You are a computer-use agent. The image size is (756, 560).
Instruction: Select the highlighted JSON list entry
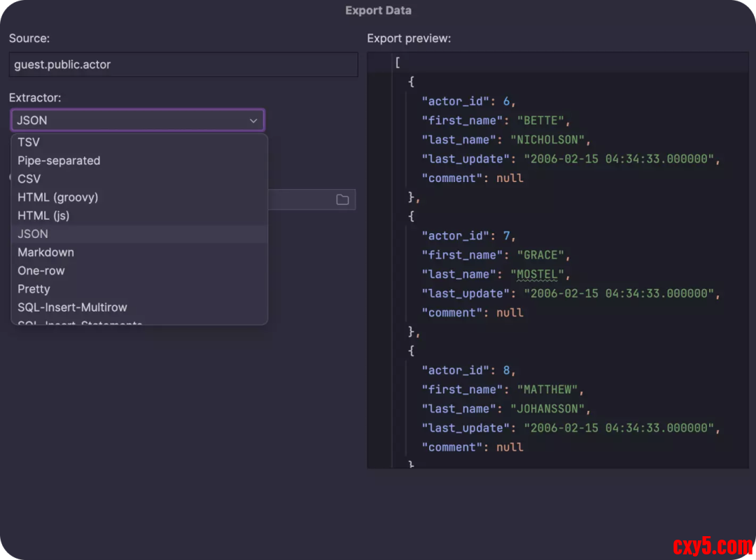[x=33, y=234]
